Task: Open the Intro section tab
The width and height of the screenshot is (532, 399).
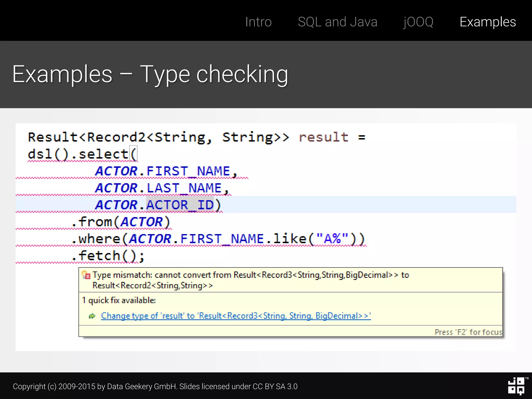Action: click(x=258, y=22)
